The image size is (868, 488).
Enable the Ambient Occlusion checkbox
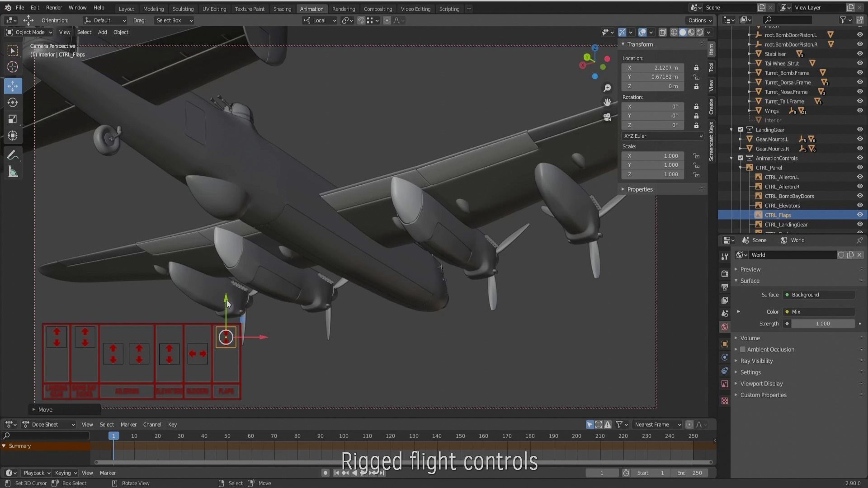coord(743,349)
